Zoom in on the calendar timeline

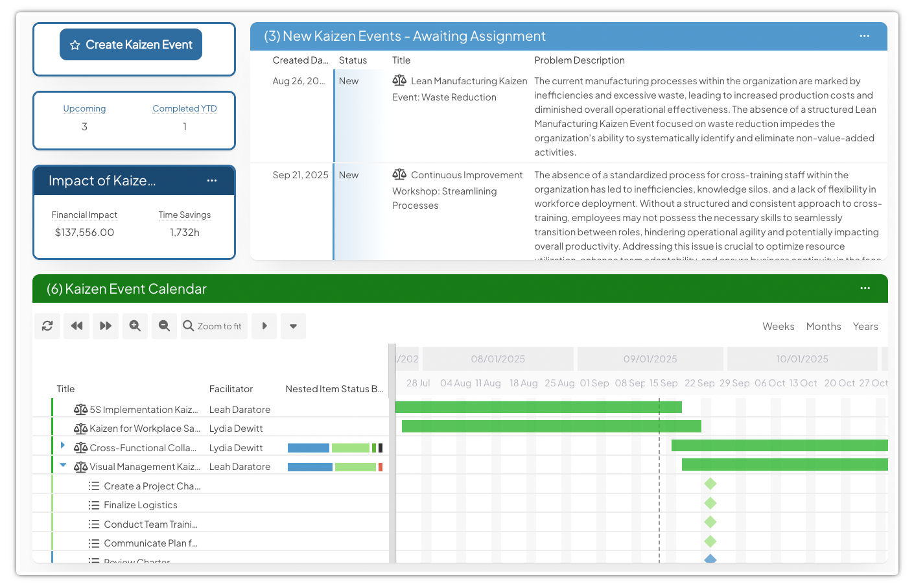tap(135, 326)
